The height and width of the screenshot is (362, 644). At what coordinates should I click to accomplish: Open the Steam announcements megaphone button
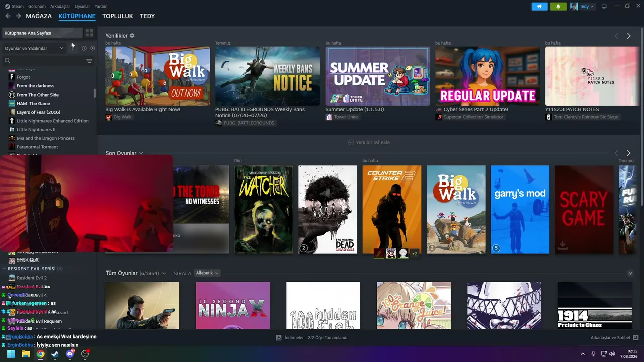[x=539, y=6]
